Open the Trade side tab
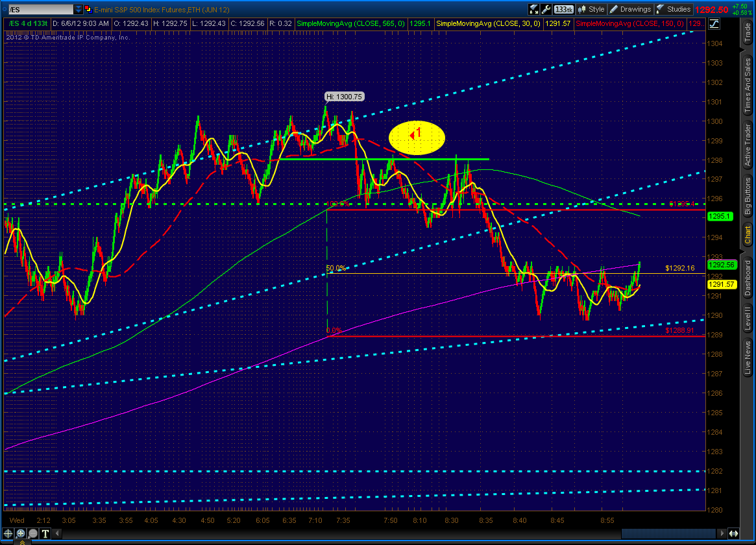 click(x=748, y=33)
